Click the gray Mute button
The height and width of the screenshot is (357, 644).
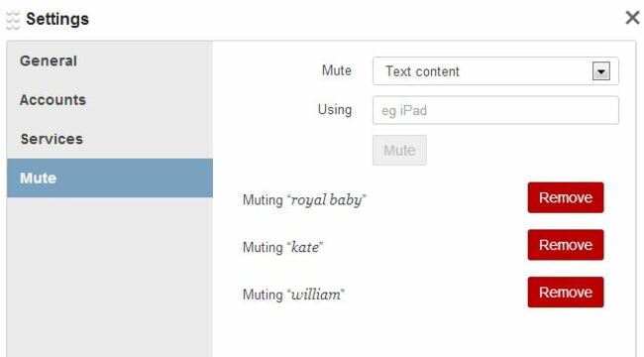click(399, 150)
